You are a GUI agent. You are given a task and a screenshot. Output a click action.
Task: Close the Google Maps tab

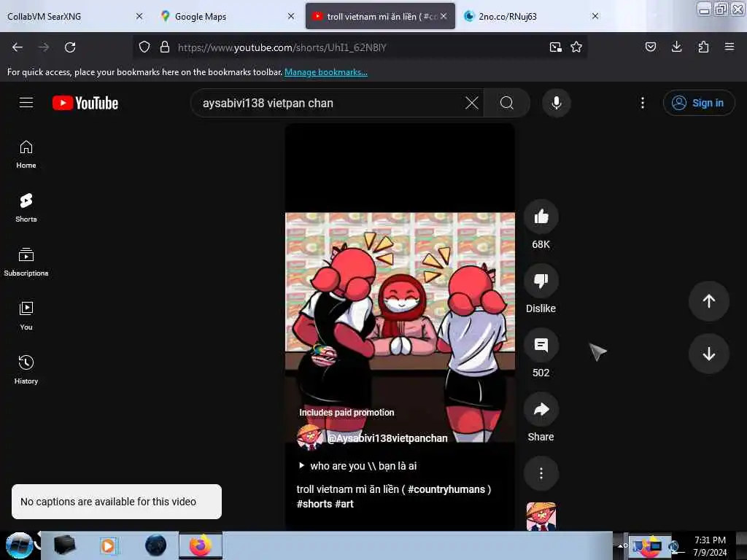tap(291, 16)
